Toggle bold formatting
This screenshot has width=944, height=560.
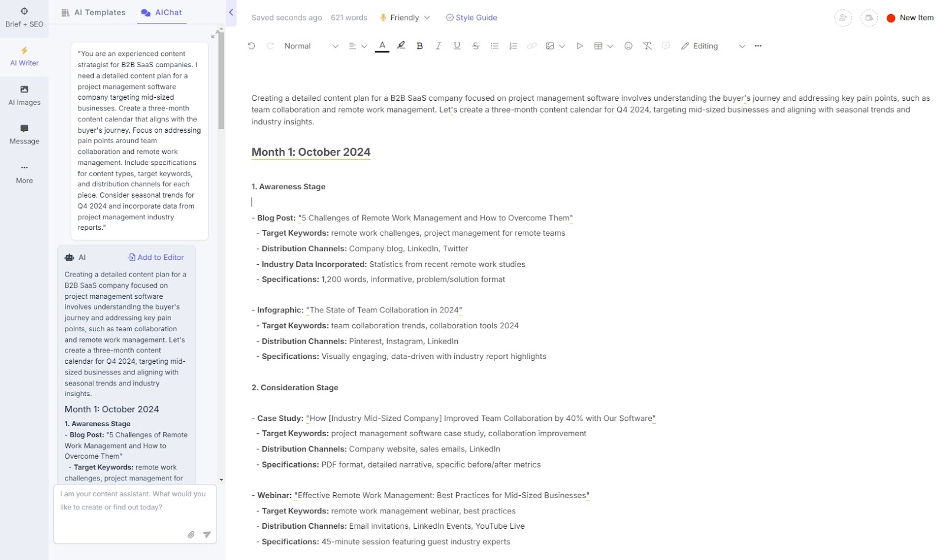click(x=419, y=46)
